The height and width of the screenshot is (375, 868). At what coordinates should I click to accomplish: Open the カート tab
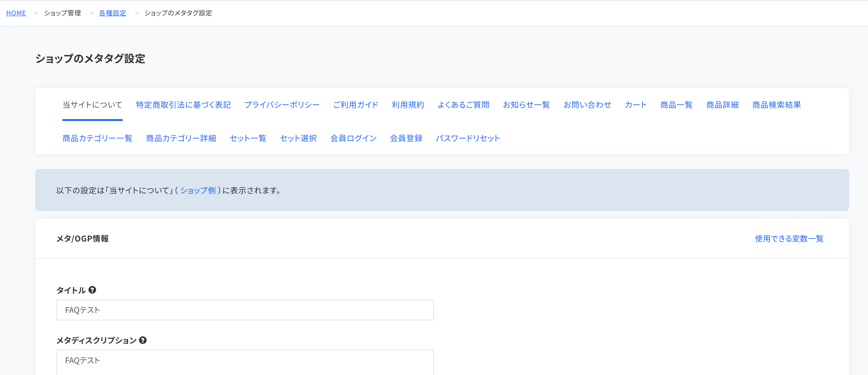(x=636, y=105)
